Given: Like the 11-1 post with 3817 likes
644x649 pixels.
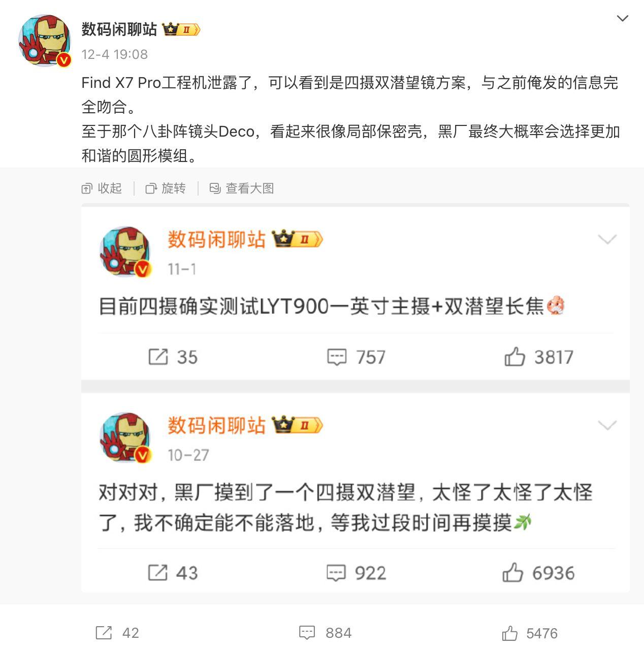Looking at the screenshot, I should click(539, 357).
